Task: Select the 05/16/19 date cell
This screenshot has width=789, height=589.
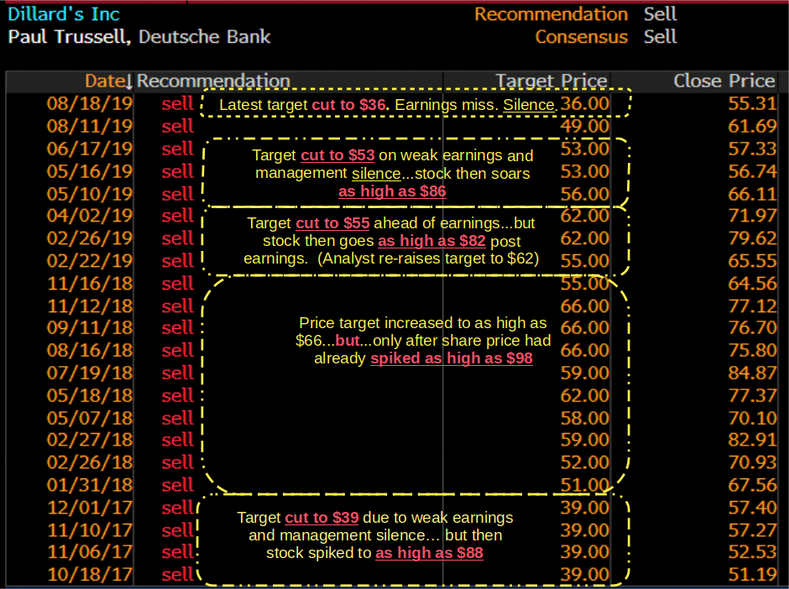Action: point(90,172)
